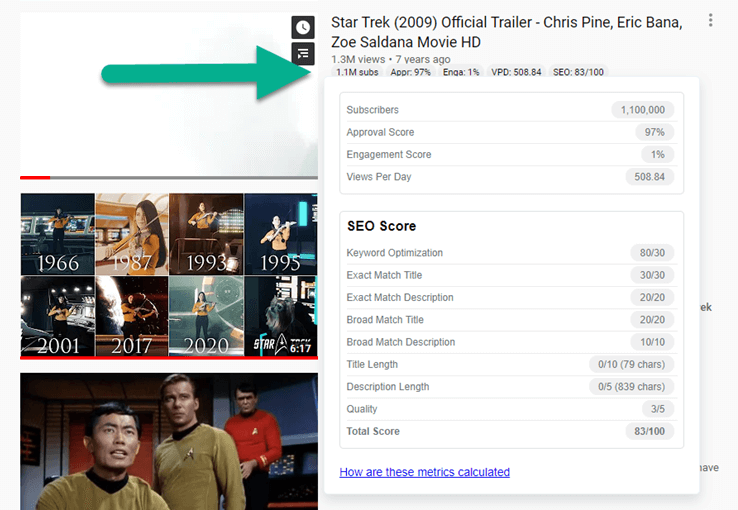The height and width of the screenshot is (510, 738).
Task: Click the '1.3M views • 7 years ago' text
Action: coord(390,59)
